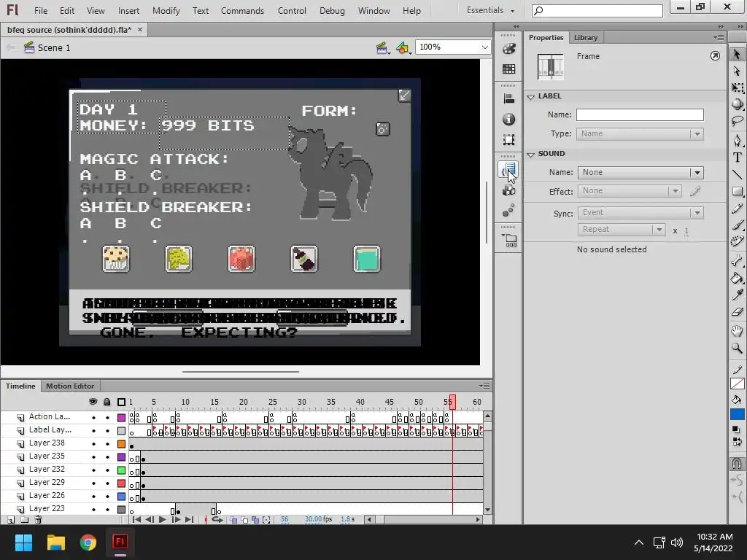Click the Edit Scene clapperboard icon
Screen dimensions: 747x560
(x=382, y=47)
